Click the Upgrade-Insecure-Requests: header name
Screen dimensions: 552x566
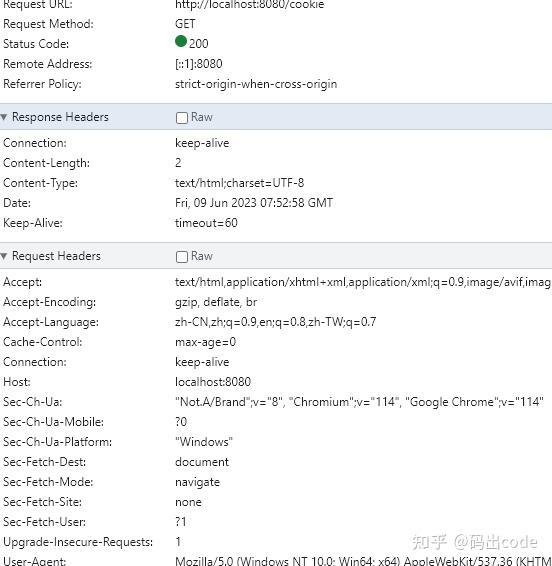[x=78, y=542]
